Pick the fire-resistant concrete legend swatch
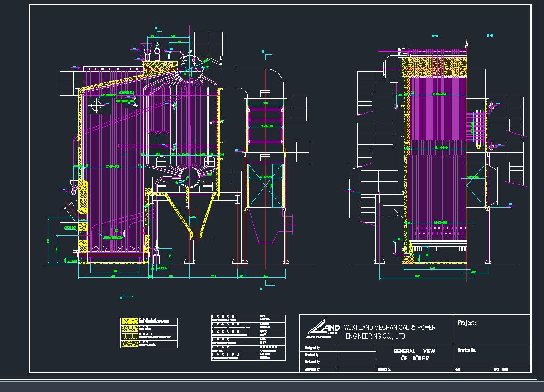 (128, 321)
